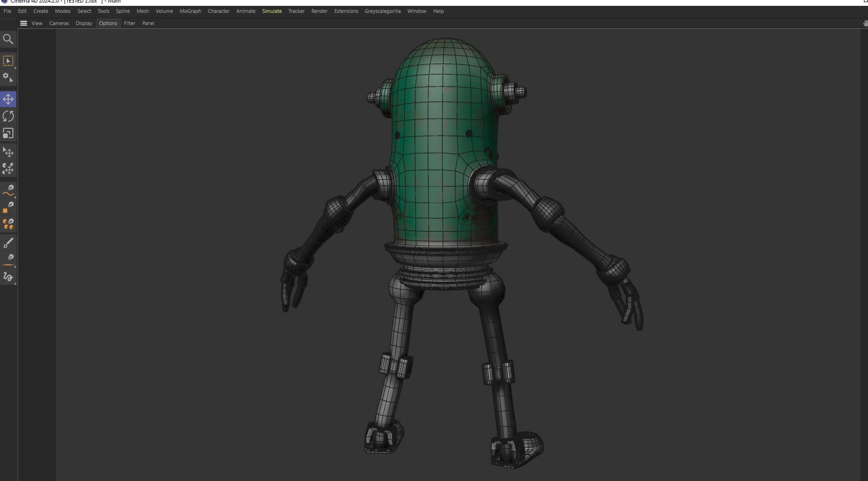
Task: Open the Spline menu
Action: (123, 11)
